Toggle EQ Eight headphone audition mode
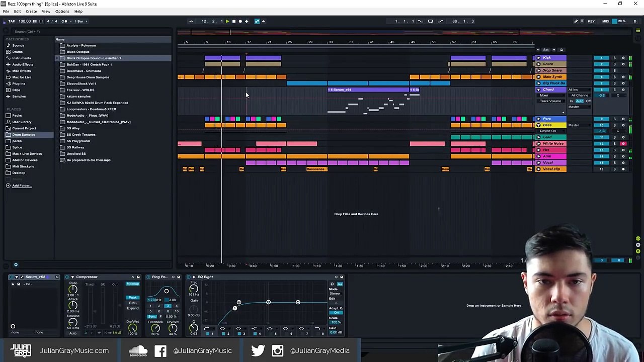Viewport: 644px width, 362px height. click(x=332, y=284)
